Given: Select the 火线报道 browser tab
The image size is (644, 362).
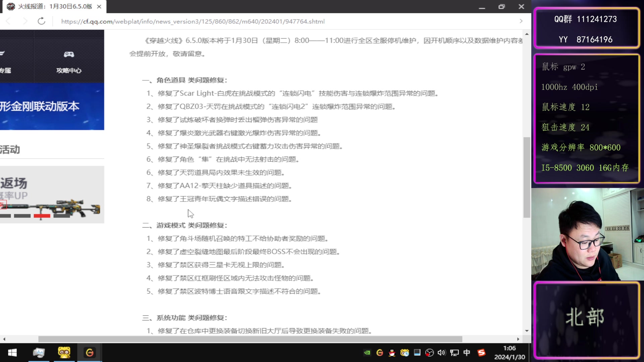Looking at the screenshot, I should point(54,6).
